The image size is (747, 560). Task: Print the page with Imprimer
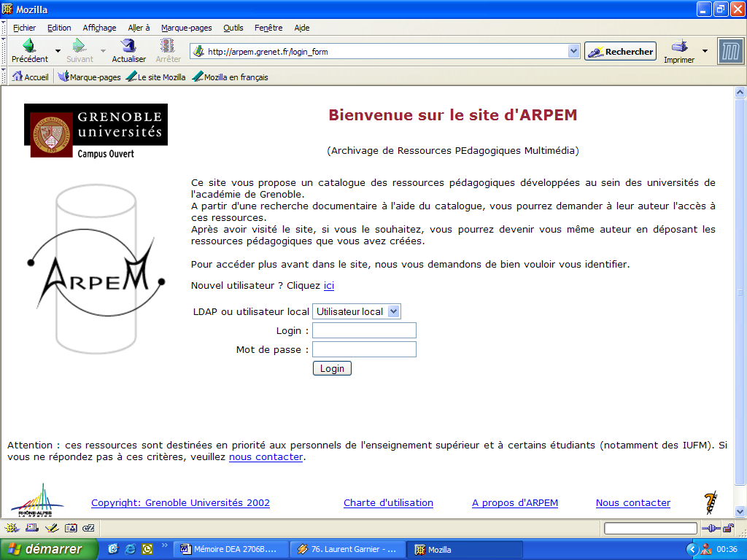[x=679, y=52]
